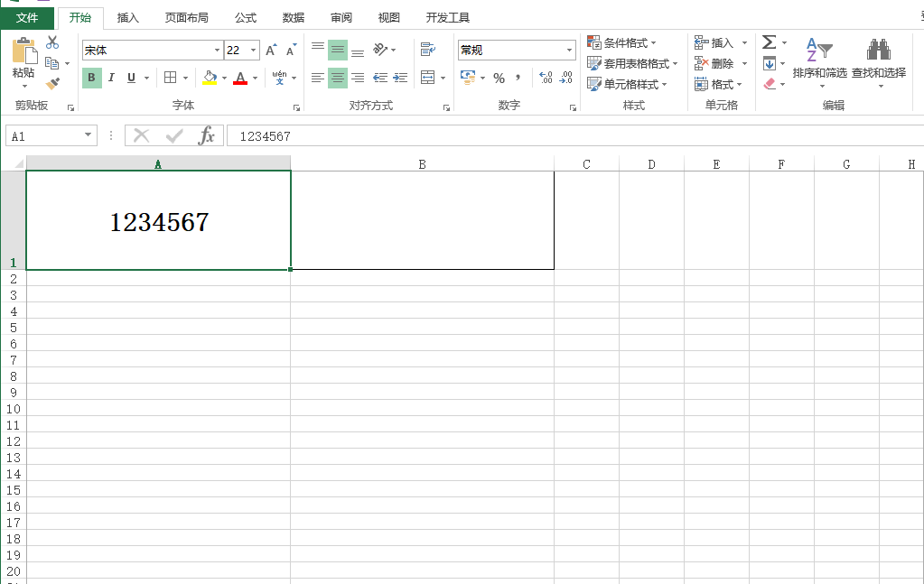Apply comma style separator
Image resolution: width=924 pixels, height=584 pixels.
(x=518, y=77)
